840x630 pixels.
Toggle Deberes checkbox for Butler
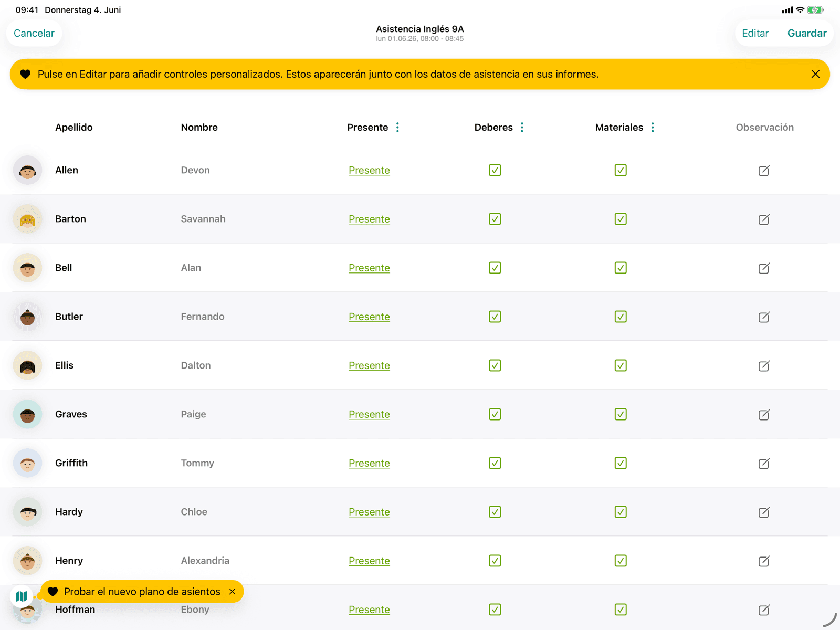pyautogui.click(x=495, y=317)
